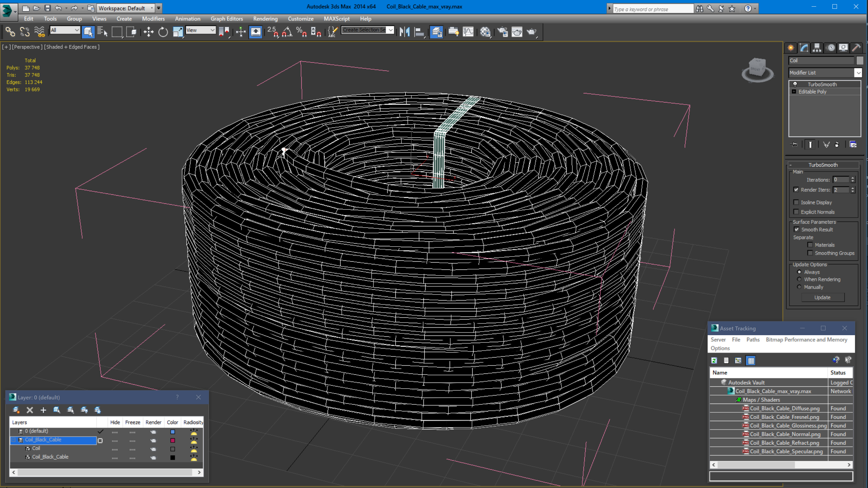Screen dimensions: 868x488
Task: Select the When Rendering update option
Action: 799,279
